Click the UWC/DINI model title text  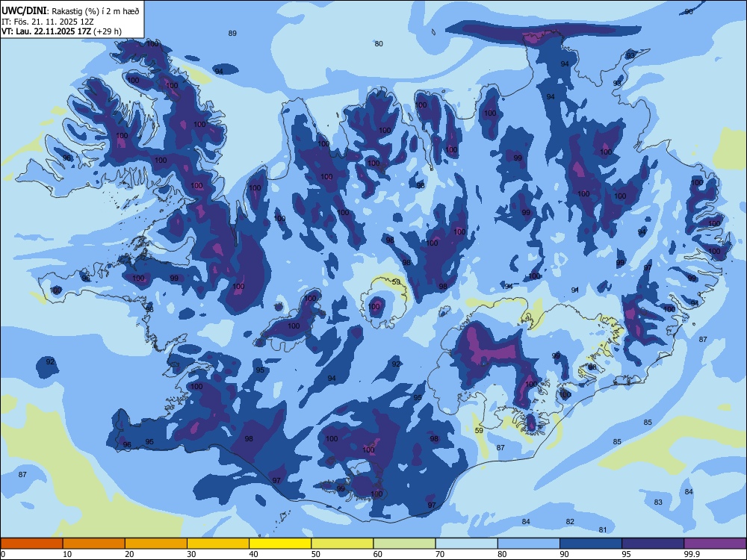pos(24,11)
